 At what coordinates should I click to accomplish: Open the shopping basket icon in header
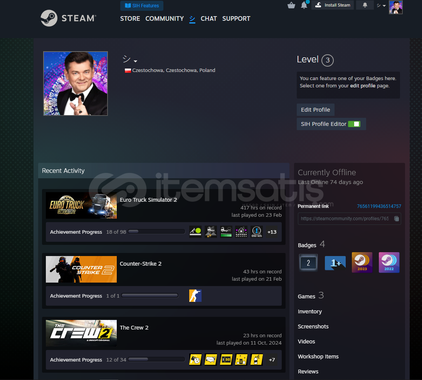point(291,5)
